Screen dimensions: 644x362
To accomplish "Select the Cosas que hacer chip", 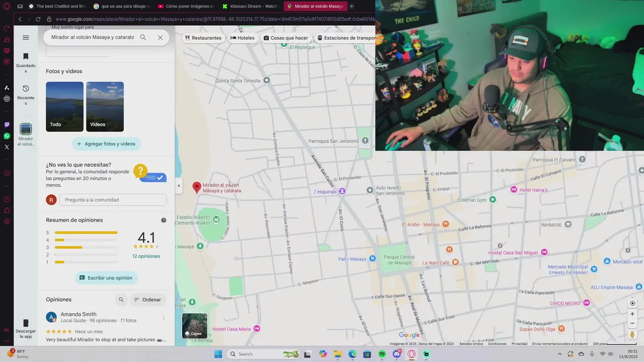I will click(x=286, y=38).
